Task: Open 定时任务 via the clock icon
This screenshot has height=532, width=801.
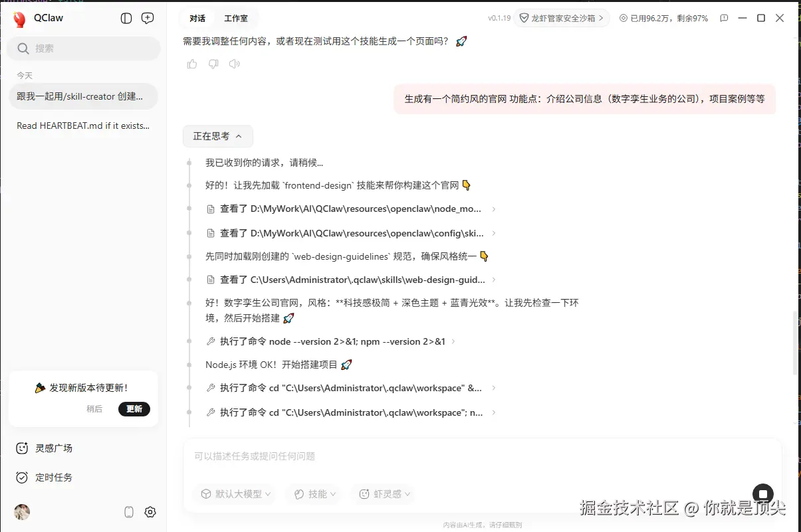Action: pyautogui.click(x=21, y=477)
